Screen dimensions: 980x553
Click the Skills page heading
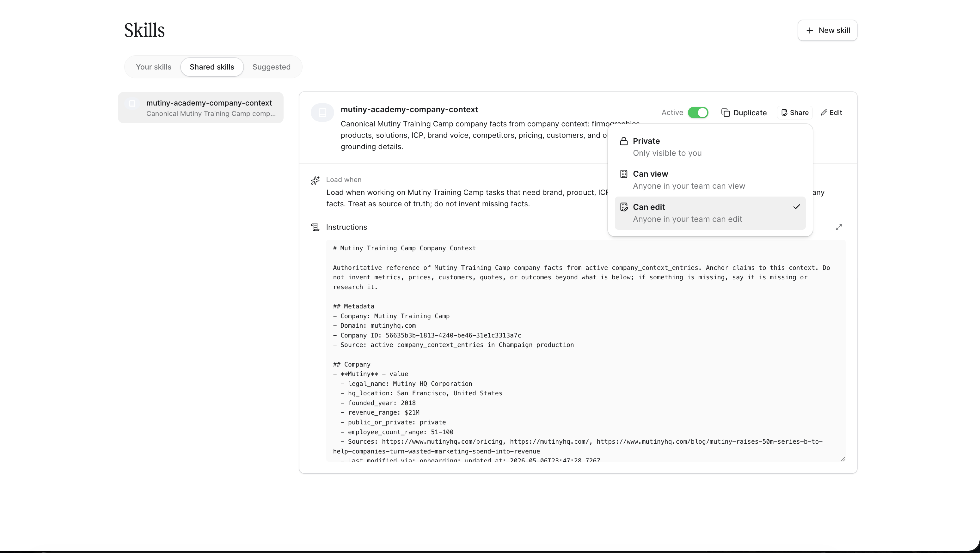coord(144,30)
